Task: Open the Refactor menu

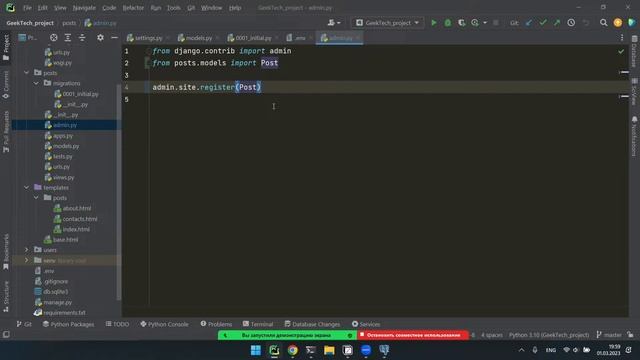Action: click(x=133, y=8)
